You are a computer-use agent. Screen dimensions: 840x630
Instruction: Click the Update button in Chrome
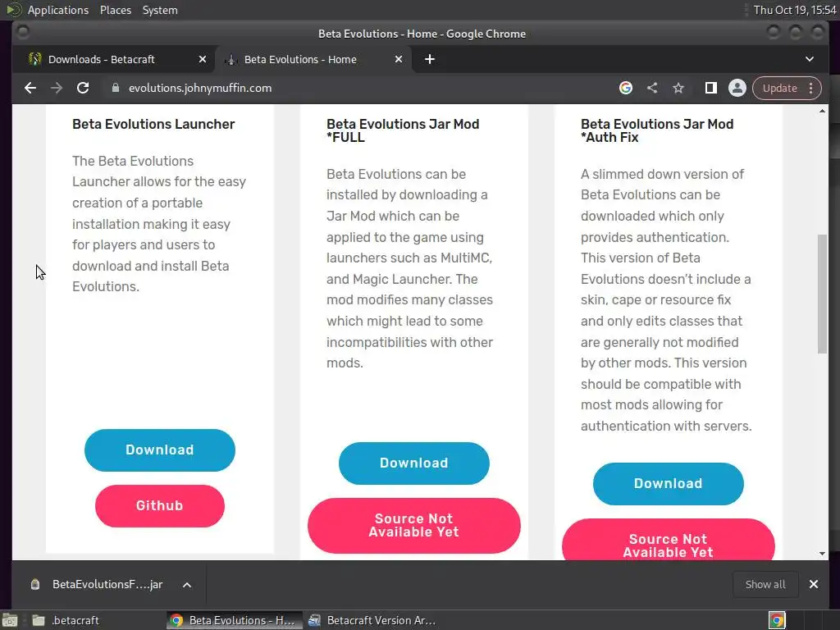click(779, 88)
